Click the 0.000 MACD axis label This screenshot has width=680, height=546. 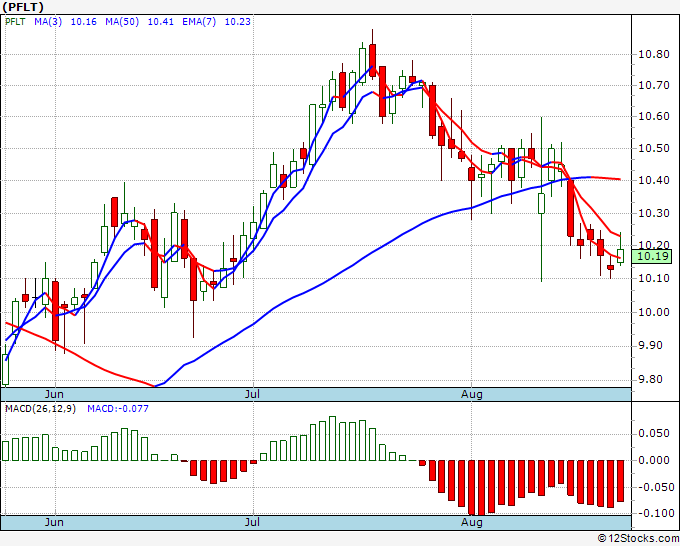pyautogui.click(x=654, y=460)
